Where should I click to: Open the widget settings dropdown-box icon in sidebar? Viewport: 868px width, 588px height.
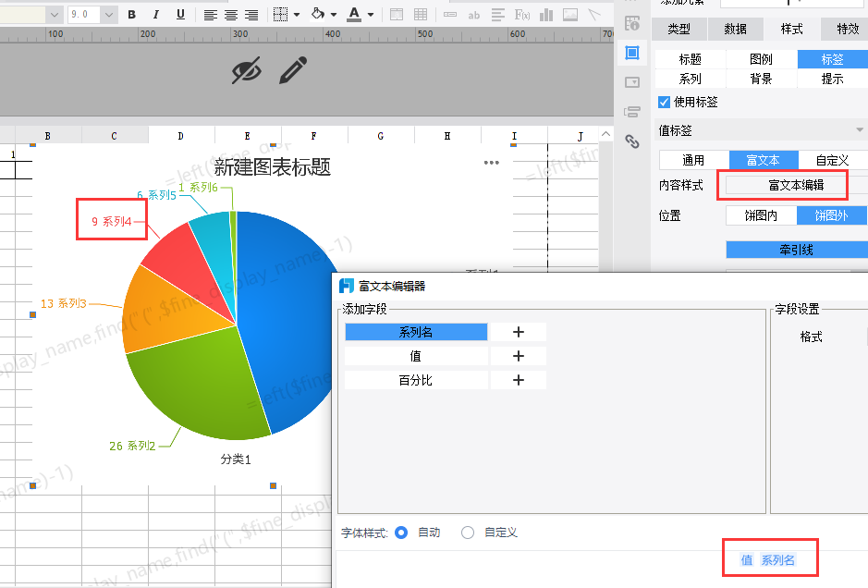[x=632, y=82]
